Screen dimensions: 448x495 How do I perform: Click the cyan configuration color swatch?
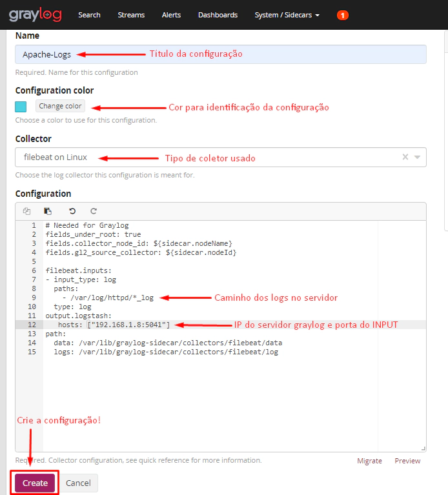tap(21, 106)
